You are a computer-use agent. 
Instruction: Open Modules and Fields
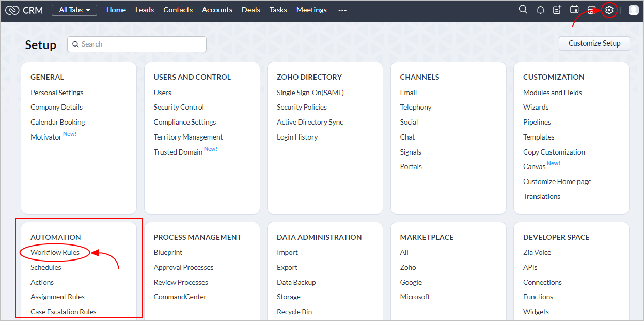click(553, 93)
